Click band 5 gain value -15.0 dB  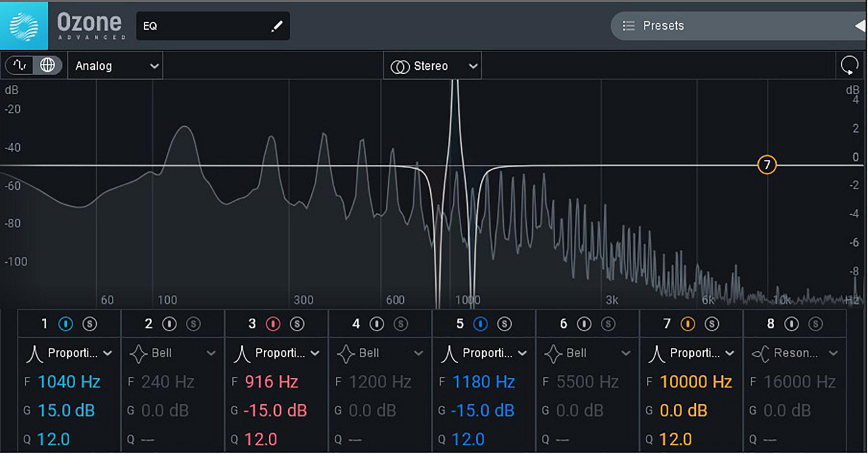click(x=483, y=411)
